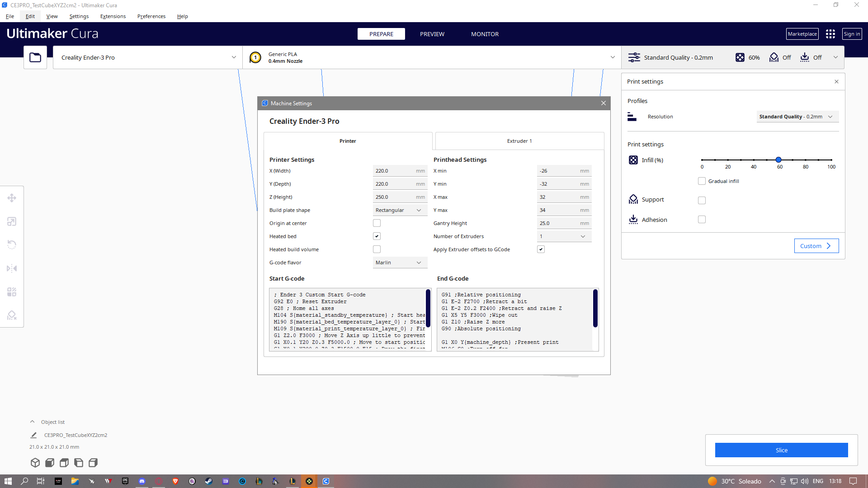Switch to the Extruder 1 tab

coord(519,141)
